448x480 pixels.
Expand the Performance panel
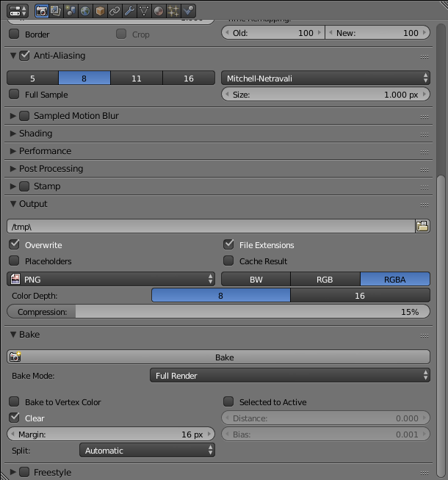click(x=13, y=151)
